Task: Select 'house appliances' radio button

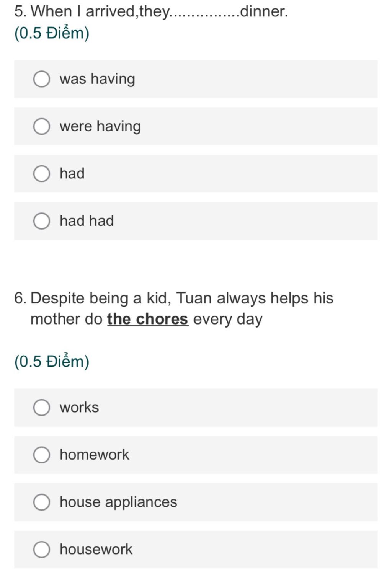Action: [42, 502]
